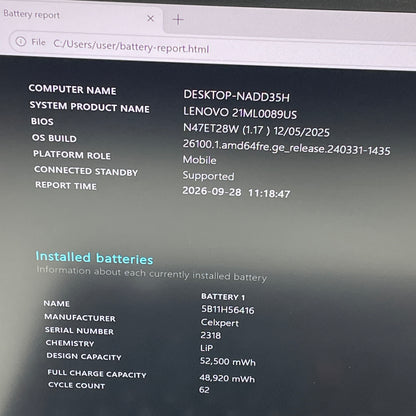Select the COMPUTER NAME label

pyautogui.click(x=72, y=89)
